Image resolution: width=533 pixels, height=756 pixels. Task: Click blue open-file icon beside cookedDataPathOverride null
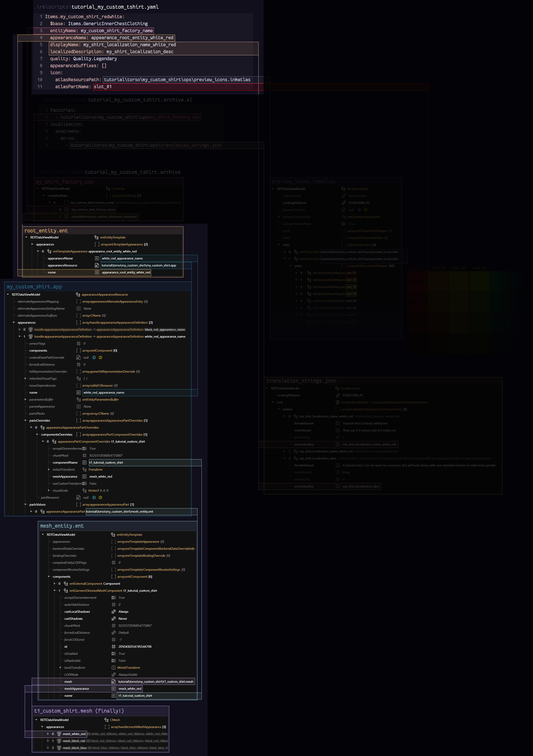94,358
